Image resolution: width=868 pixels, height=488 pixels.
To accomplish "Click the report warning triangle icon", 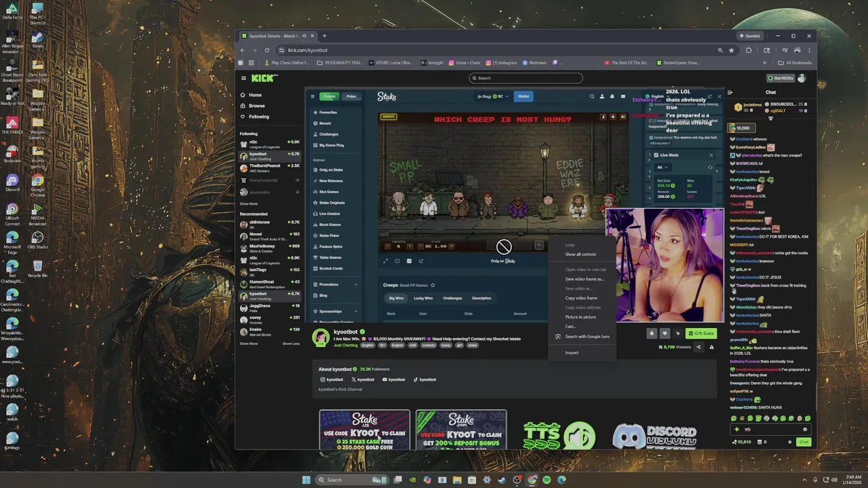I will coord(711,347).
